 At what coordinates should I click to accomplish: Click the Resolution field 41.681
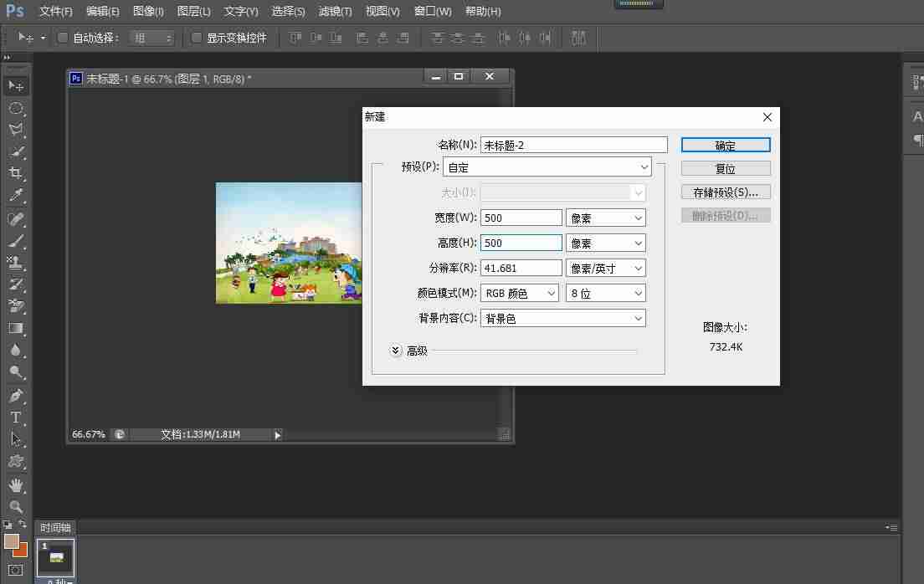521,268
